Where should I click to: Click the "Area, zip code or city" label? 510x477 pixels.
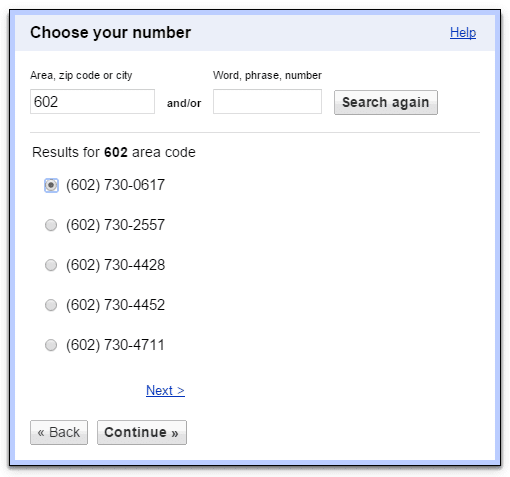click(x=81, y=75)
